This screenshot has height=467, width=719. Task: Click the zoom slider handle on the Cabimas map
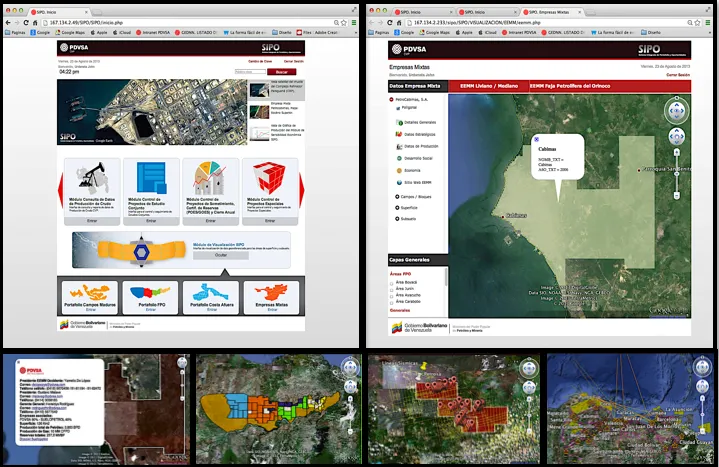click(677, 174)
